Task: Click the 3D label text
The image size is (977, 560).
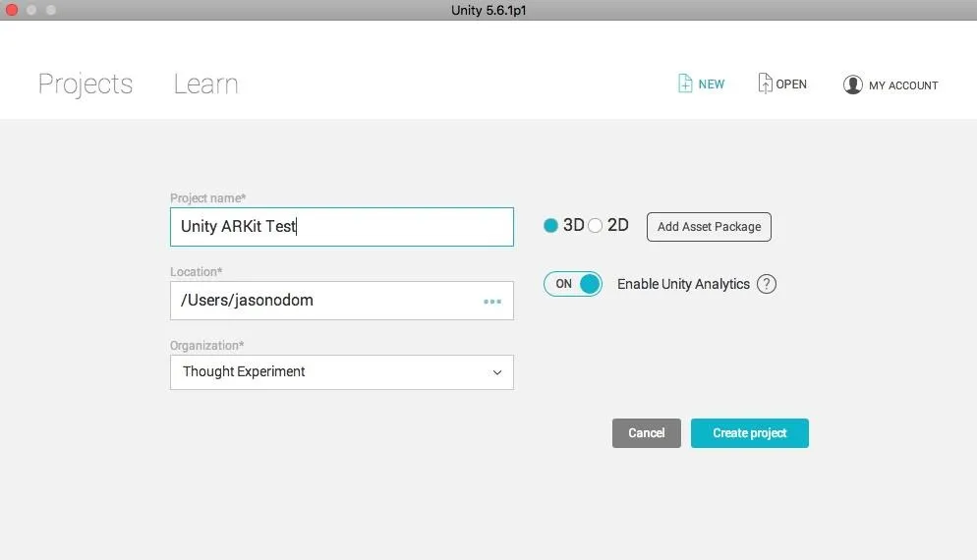Action: pos(573,225)
